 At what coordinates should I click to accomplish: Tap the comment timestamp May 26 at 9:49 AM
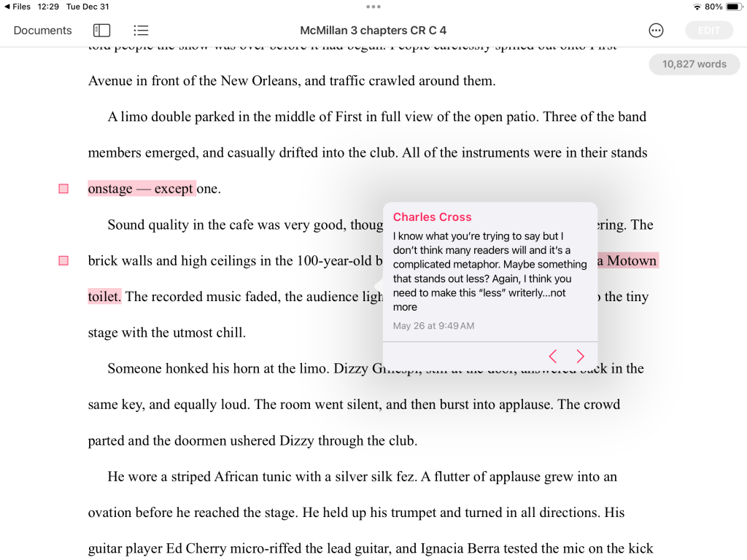pyautogui.click(x=433, y=325)
